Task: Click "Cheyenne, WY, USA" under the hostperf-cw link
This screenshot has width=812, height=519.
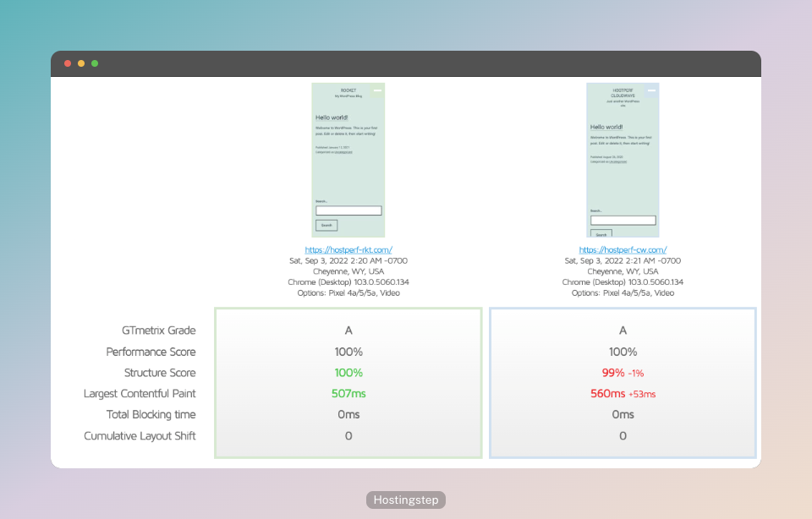Action: pos(623,271)
